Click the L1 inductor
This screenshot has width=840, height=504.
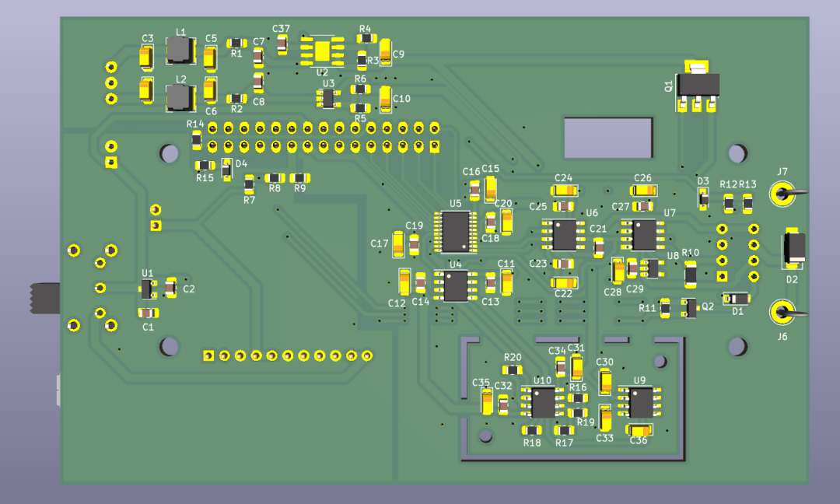180,51
